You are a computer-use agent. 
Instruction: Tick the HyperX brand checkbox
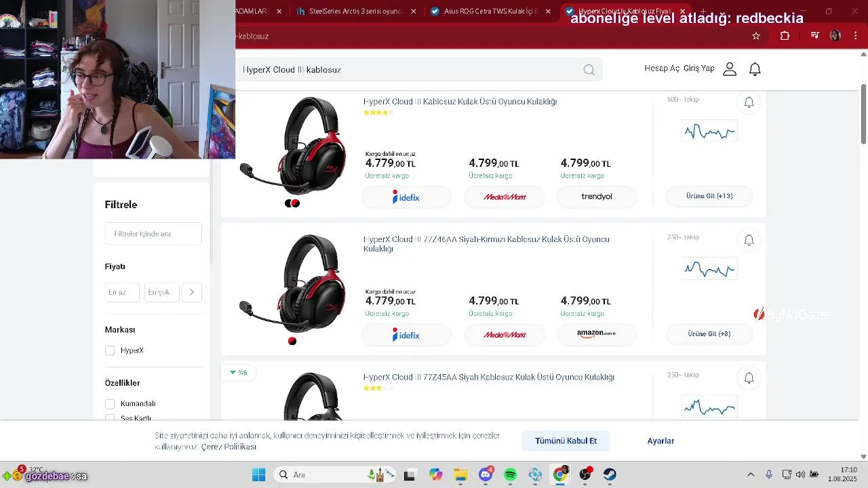[x=110, y=350]
